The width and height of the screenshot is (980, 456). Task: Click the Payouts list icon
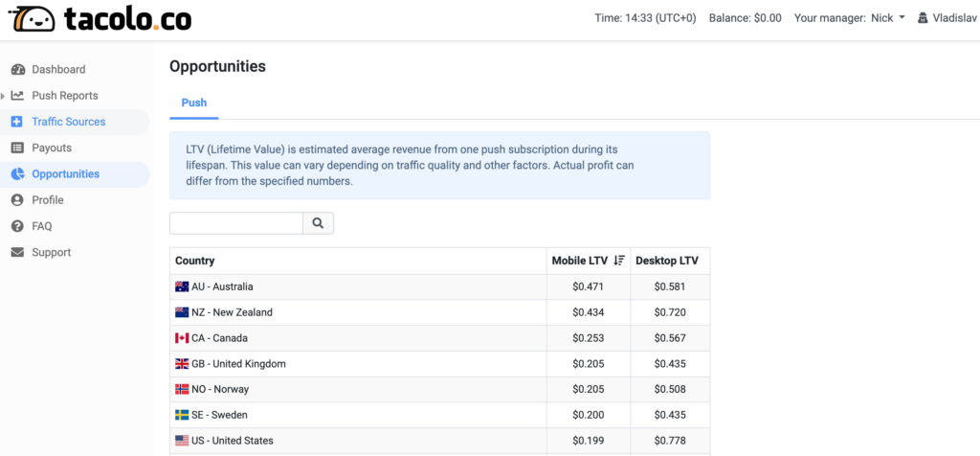coord(17,148)
